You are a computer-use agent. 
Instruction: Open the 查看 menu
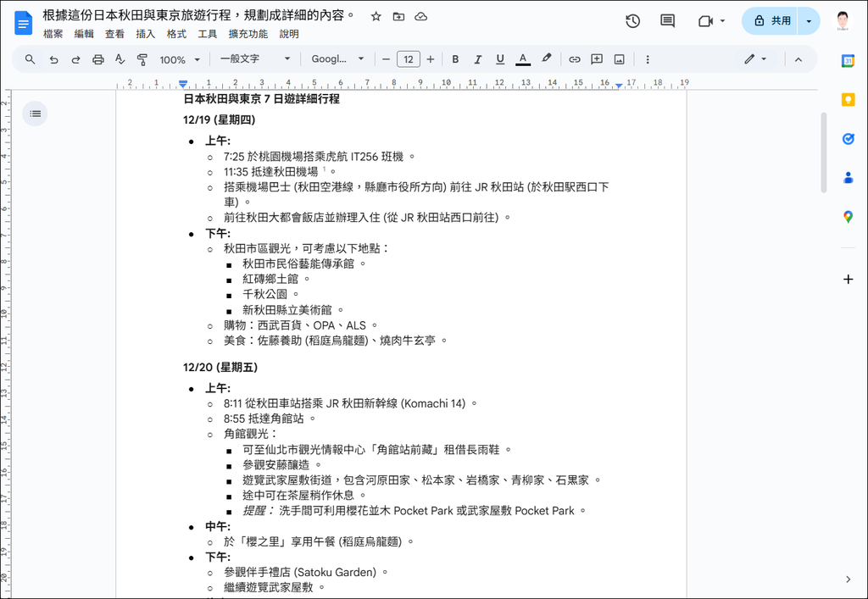114,34
